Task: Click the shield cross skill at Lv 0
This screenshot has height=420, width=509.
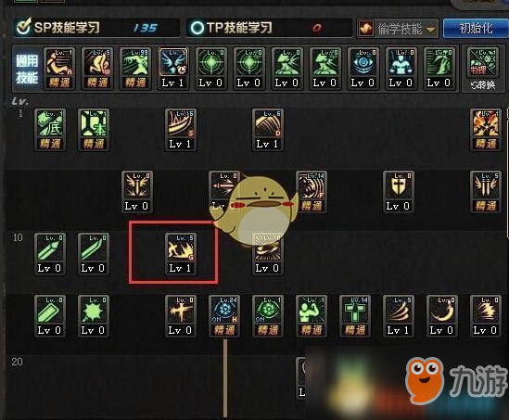Action: (399, 192)
